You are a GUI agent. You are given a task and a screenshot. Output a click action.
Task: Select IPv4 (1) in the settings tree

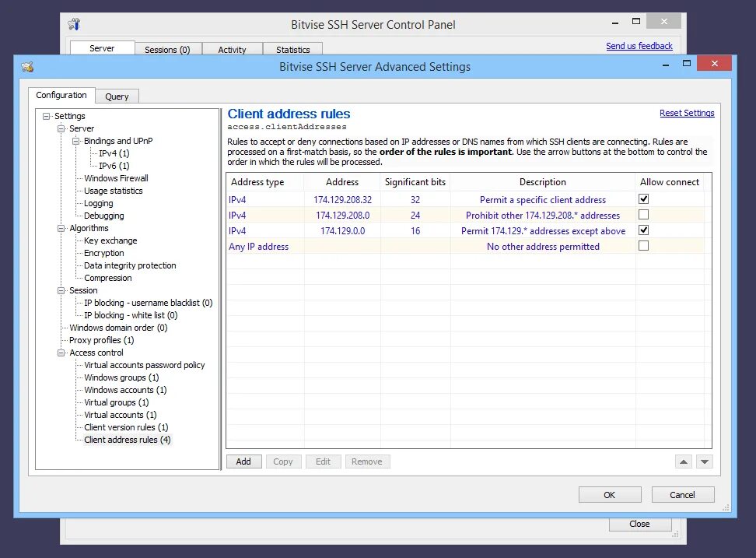(x=114, y=153)
